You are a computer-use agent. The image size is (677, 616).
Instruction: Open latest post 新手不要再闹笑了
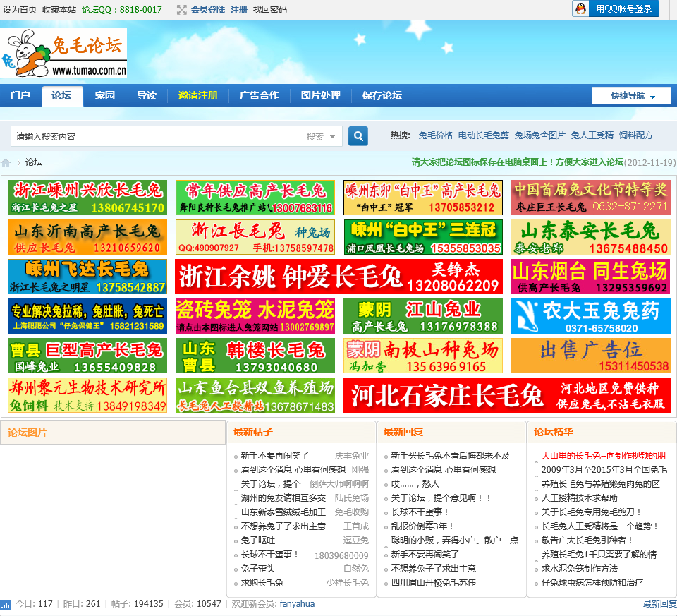[274, 456]
